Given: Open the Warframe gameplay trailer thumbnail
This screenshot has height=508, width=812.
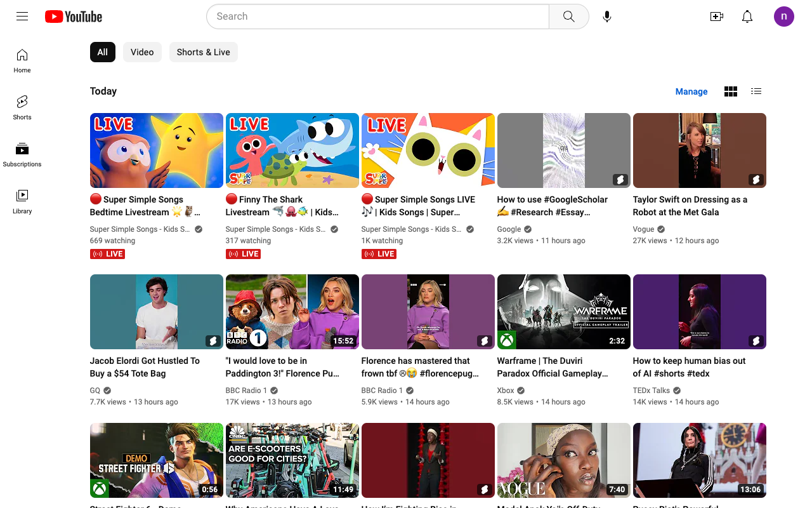Looking at the screenshot, I should click(564, 312).
